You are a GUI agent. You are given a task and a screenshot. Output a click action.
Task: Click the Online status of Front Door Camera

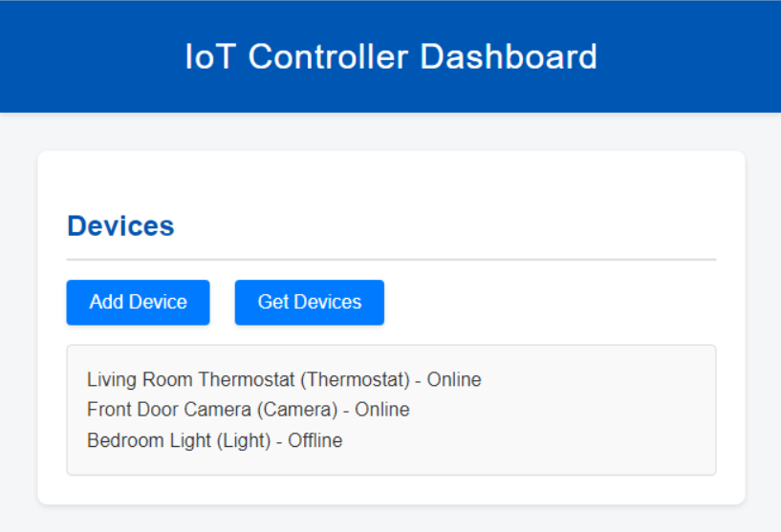click(x=382, y=410)
